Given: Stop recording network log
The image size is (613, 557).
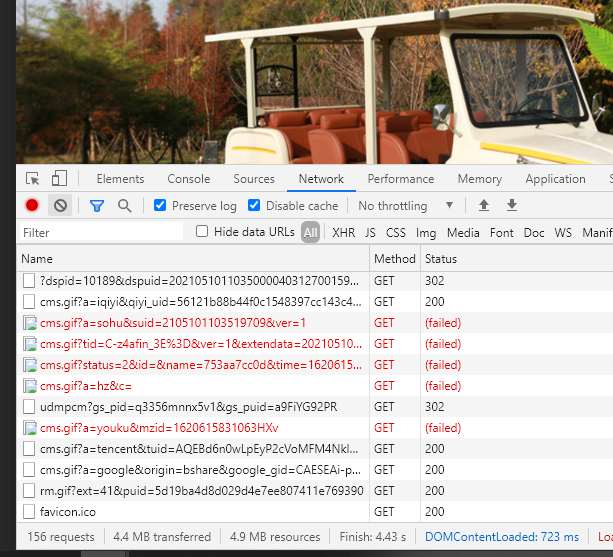Looking at the screenshot, I should tap(32, 206).
